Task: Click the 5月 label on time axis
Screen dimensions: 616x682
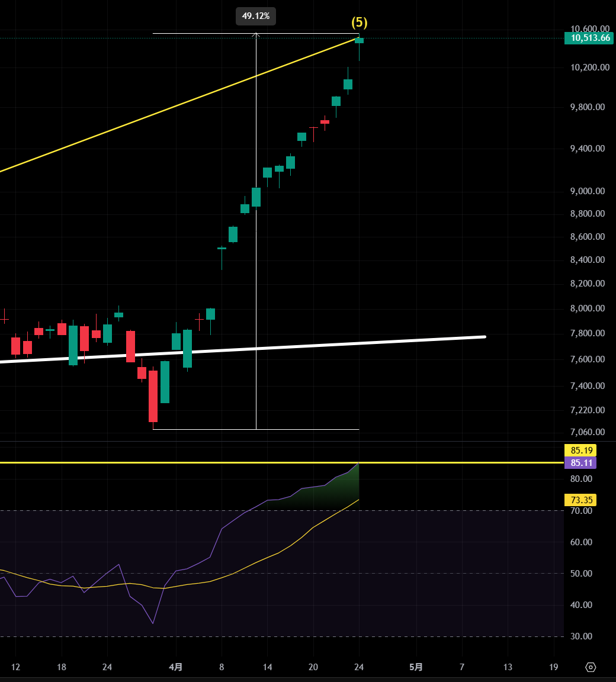Action: [x=416, y=667]
